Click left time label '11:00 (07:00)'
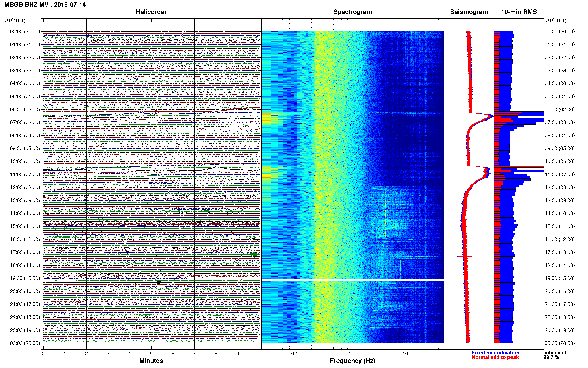Screen dimensions: 588x368 pyautogui.click(x=25, y=174)
